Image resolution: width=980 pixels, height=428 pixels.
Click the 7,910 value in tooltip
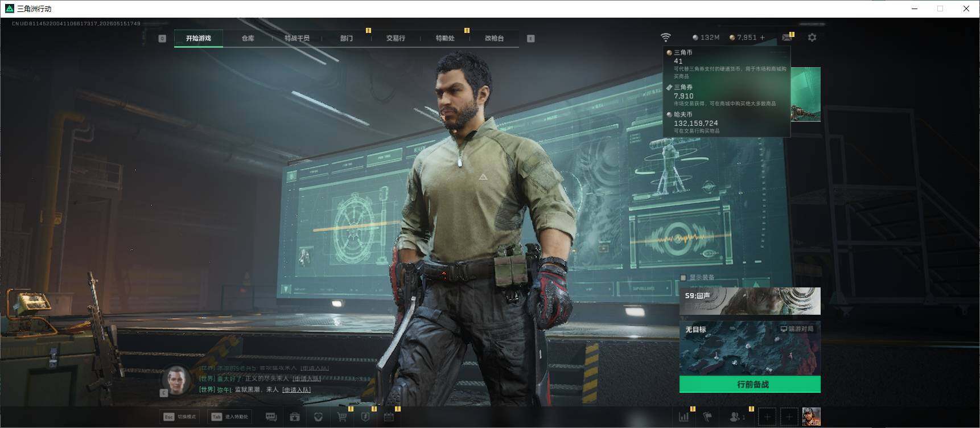(x=683, y=96)
